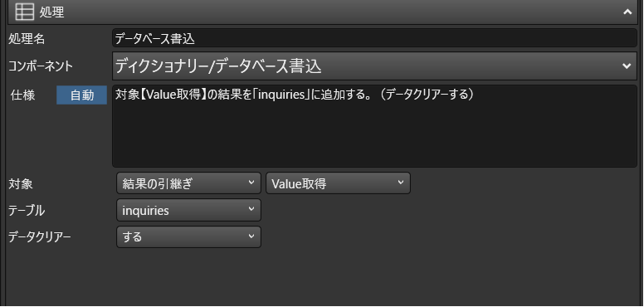Collapse the 処理 panel with the chevron
The image size is (644, 307).
tap(627, 12)
